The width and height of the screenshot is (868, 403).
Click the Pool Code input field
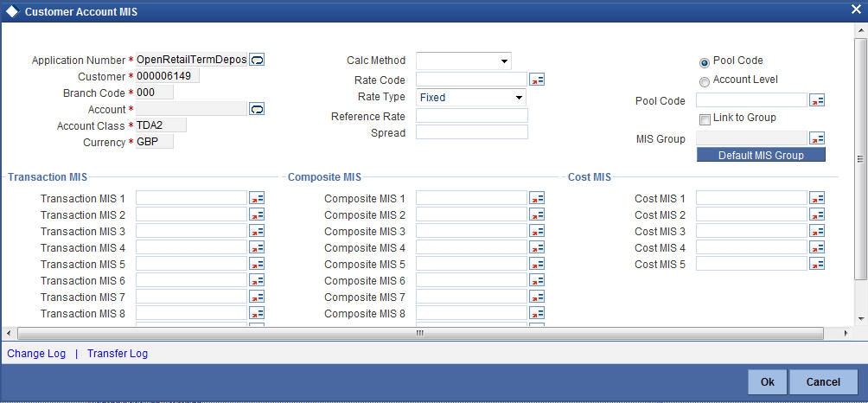pyautogui.click(x=752, y=99)
